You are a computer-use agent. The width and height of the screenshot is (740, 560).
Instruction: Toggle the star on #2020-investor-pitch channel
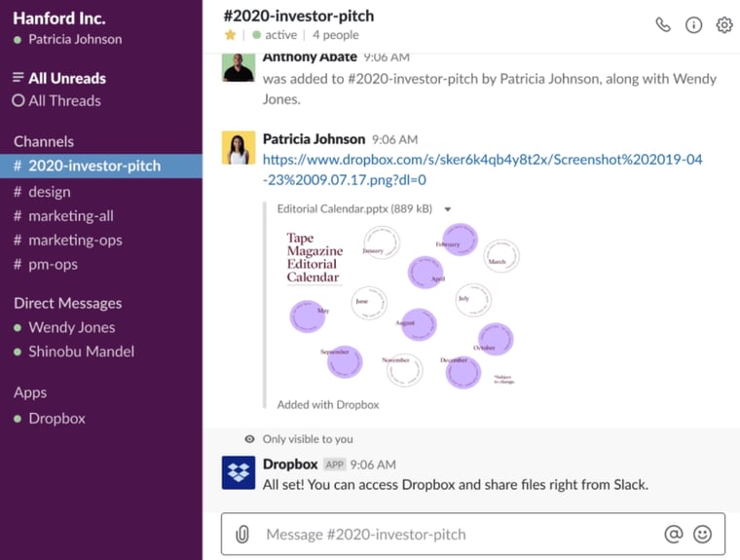click(231, 35)
